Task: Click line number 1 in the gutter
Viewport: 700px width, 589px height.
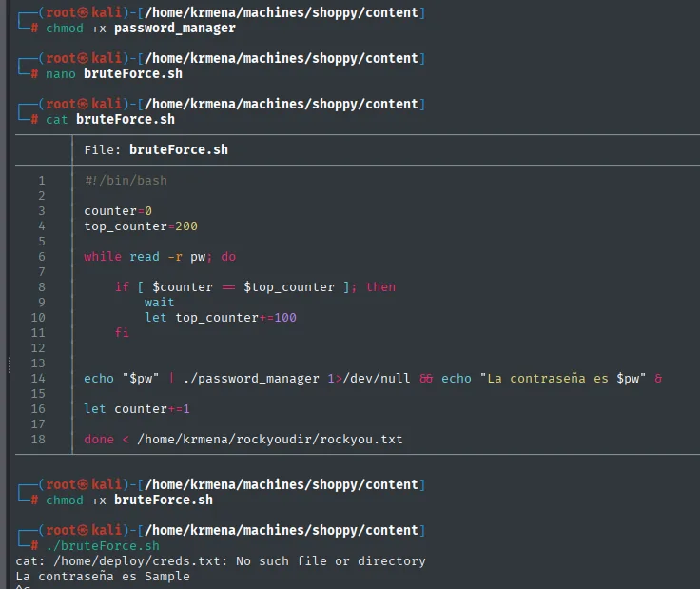Action: [x=42, y=181]
